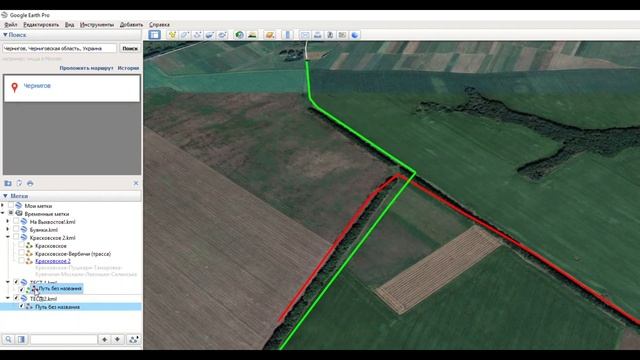The height and width of the screenshot is (360, 640).
Task: Check the На Выхвостов.kml checkbox
Action: coord(16,222)
